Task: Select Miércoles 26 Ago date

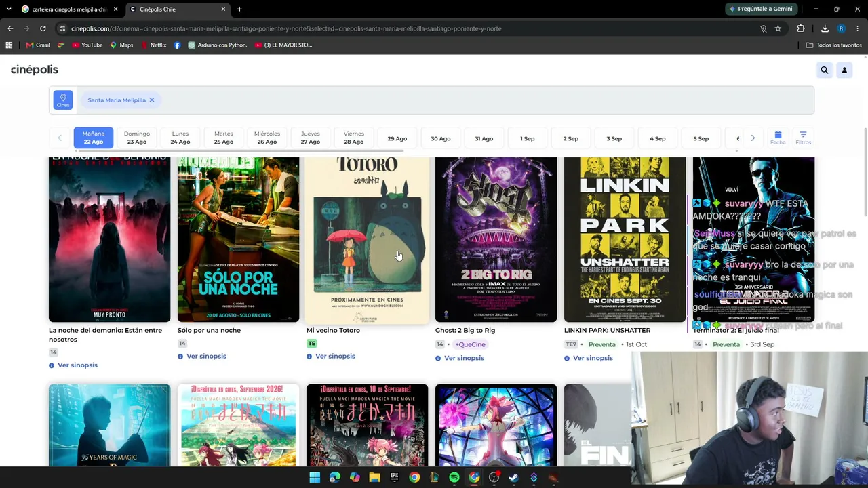Action: [x=267, y=138]
